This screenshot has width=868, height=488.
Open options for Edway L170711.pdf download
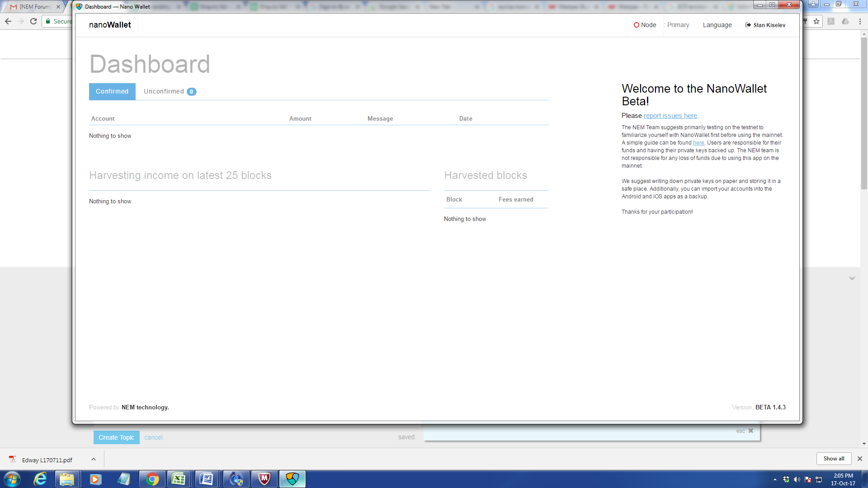(94, 459)
